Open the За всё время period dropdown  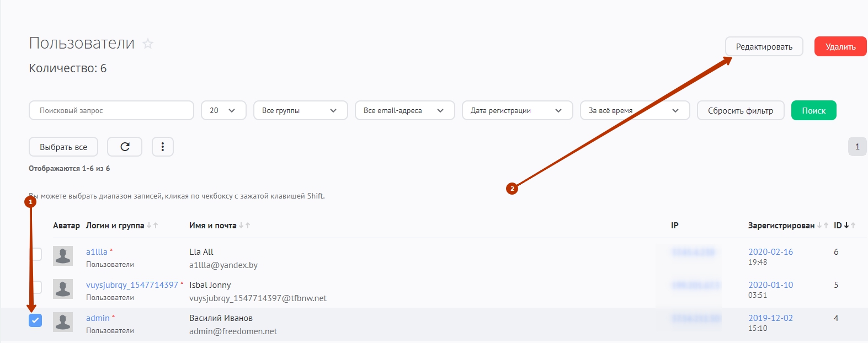click(635, 110)
